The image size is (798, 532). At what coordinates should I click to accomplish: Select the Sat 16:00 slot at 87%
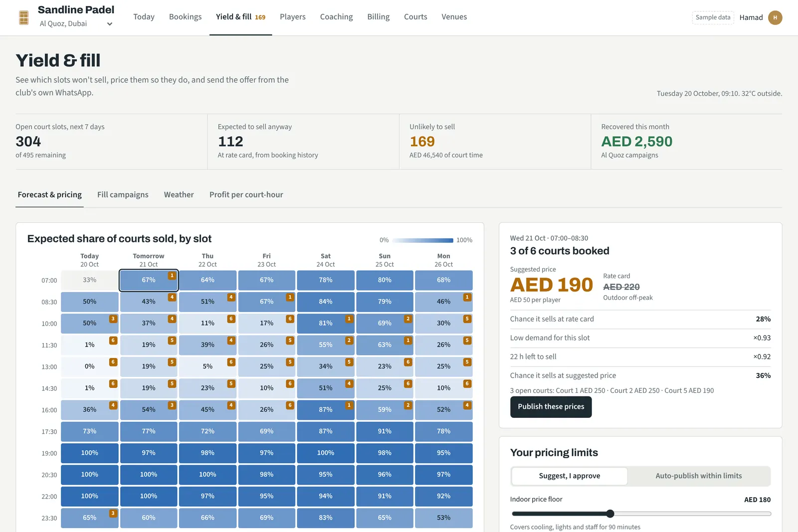click(x=326, y=410)
